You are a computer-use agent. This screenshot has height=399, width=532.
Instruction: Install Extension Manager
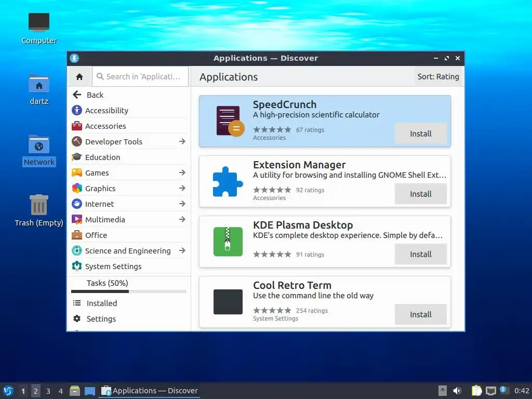(x=420, y=194)
